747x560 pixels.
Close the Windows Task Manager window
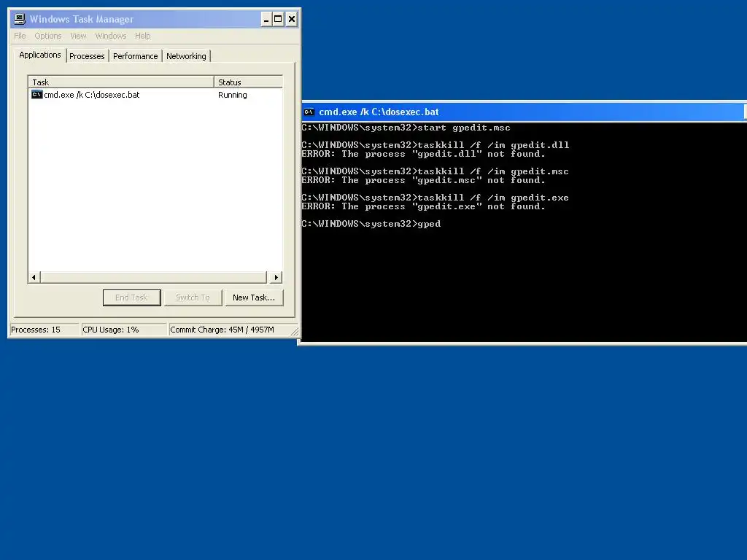click(x=292, y=19)
